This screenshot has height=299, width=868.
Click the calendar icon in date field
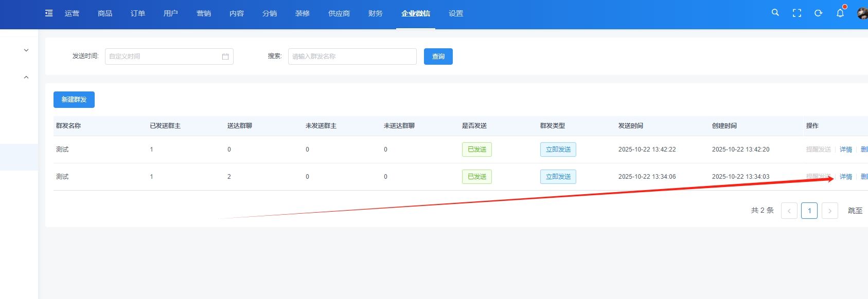(x=225, y=57)
